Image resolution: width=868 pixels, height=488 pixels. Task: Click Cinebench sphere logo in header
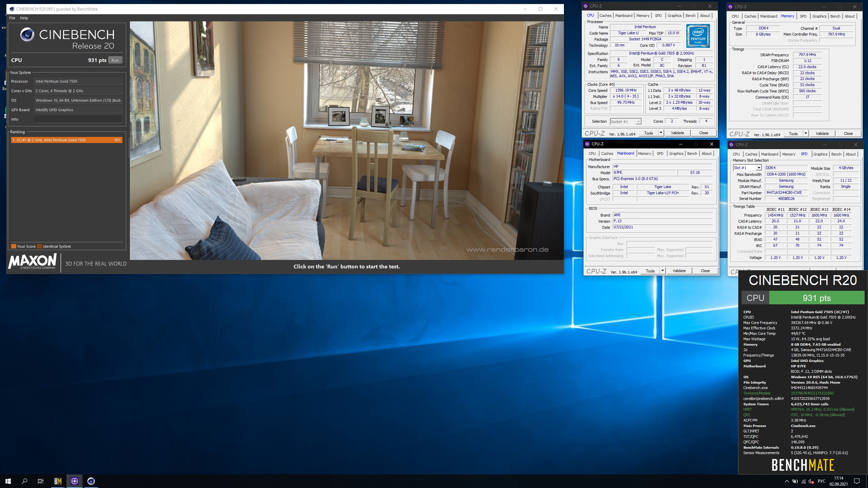pyautogui.click(x=27, y=35)
